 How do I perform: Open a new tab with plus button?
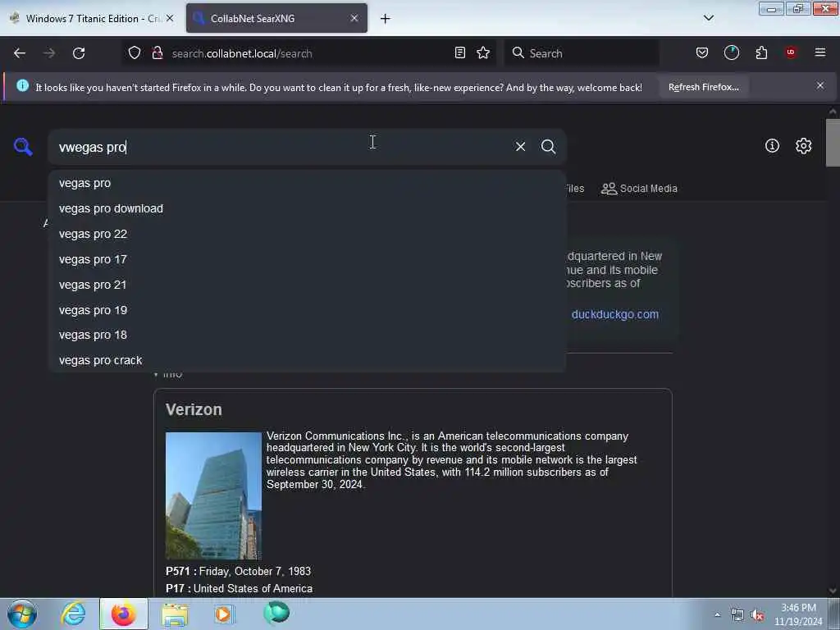(386, 19)
